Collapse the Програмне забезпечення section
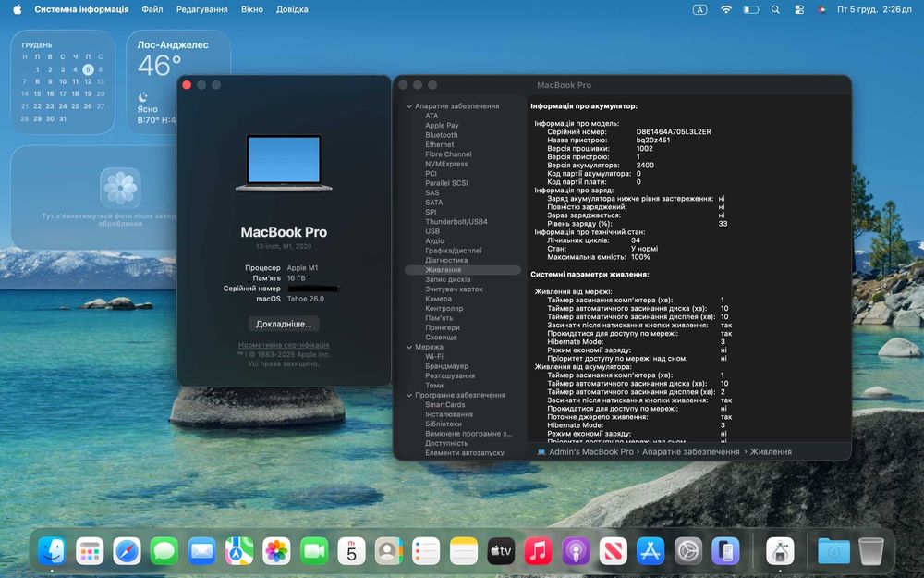The height and width of the screenshot is (578, 924). coord(409,395)
